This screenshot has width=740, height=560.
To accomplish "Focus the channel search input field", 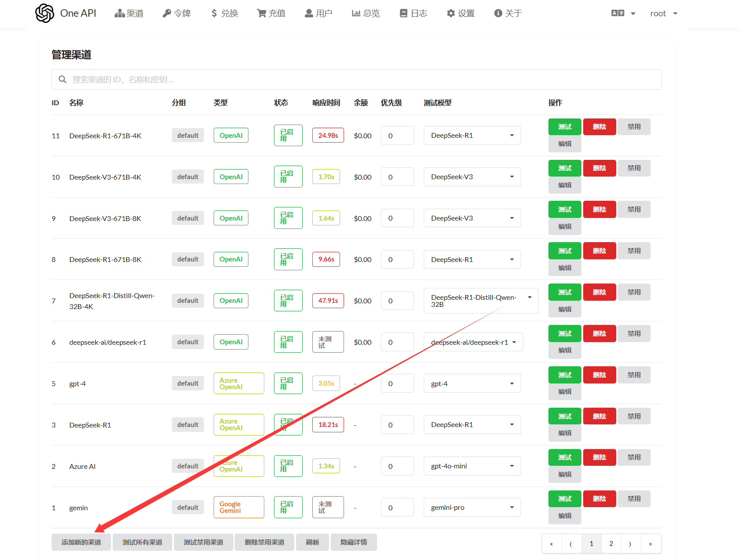I will (x=356, y=79).
